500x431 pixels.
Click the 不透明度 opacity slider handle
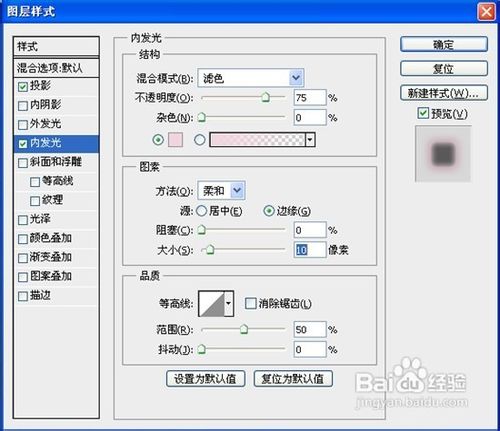click(265, 97)
